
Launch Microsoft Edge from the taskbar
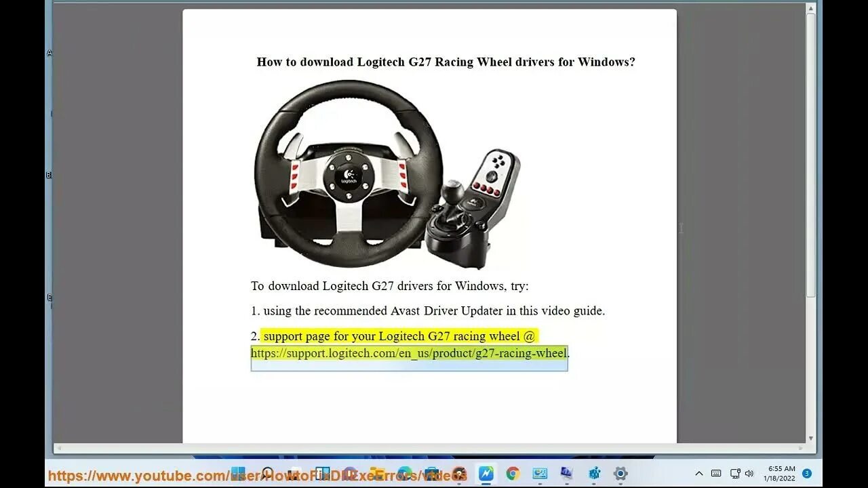pos(405,474)
